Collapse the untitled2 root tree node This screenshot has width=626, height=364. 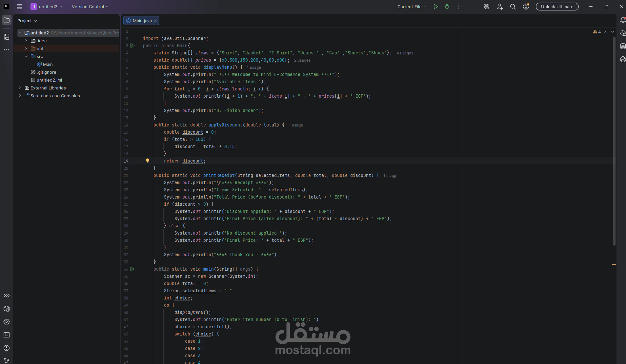(20, 33)
